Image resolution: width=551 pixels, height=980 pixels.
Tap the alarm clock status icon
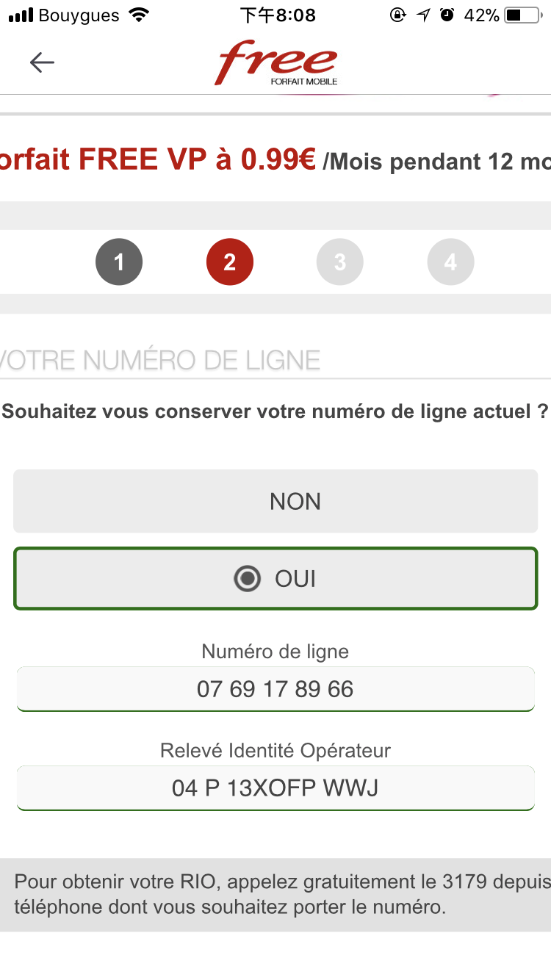click(x=447, y=15)
